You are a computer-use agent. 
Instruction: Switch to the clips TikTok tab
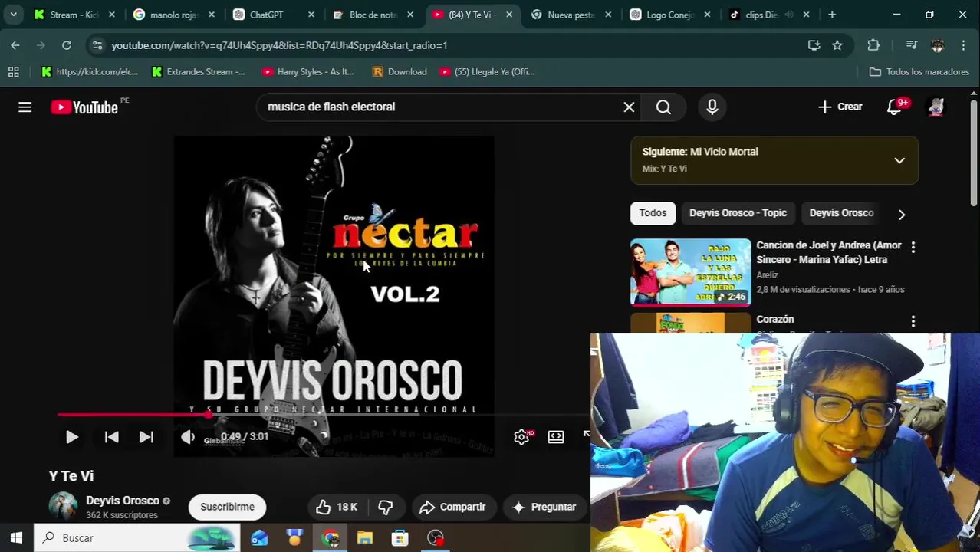(x=770, y=15)
